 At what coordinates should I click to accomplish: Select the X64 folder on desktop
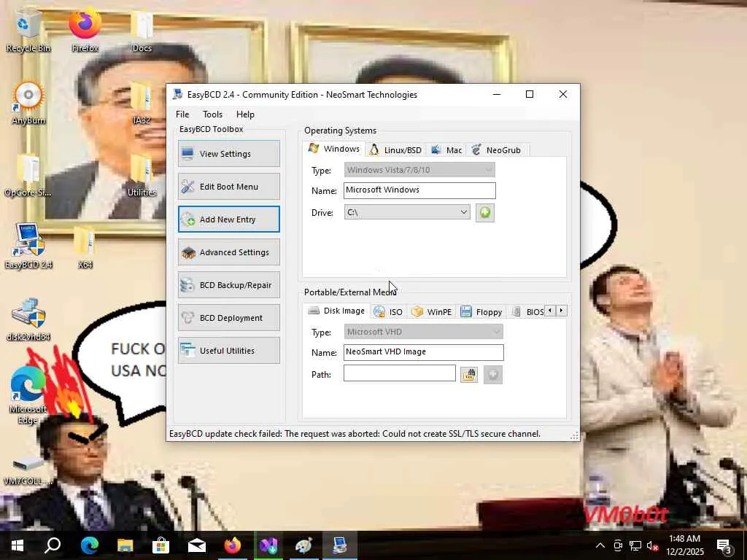pyautogui.click(x=85, y=248)
